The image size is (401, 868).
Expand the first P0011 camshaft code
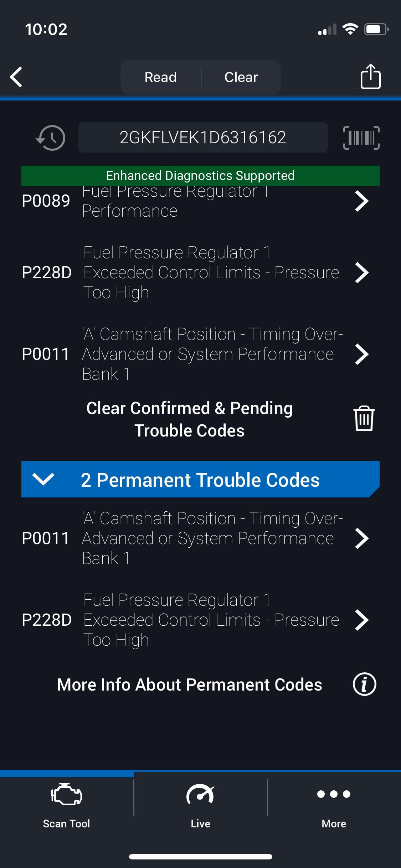[x=361, y=354]
